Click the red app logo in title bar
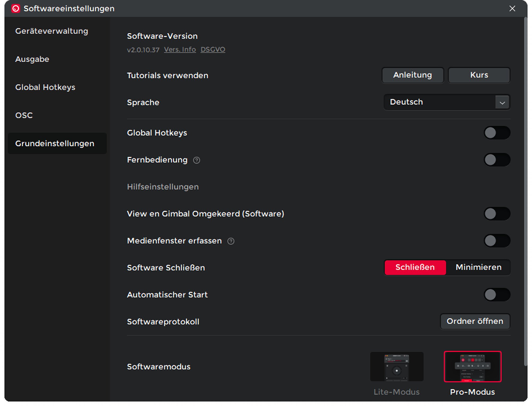 pos(16,9)
